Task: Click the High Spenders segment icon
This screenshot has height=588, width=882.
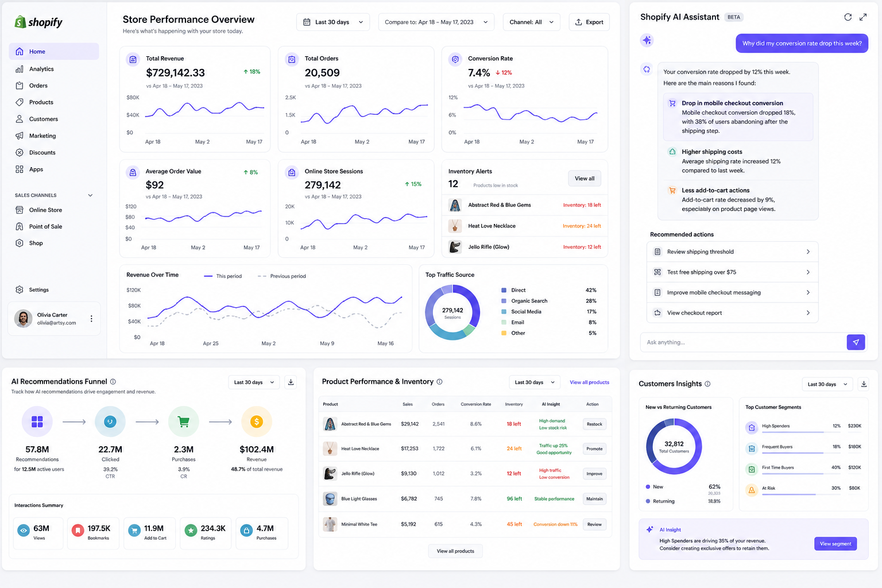Action: click(x=751, y=428)
